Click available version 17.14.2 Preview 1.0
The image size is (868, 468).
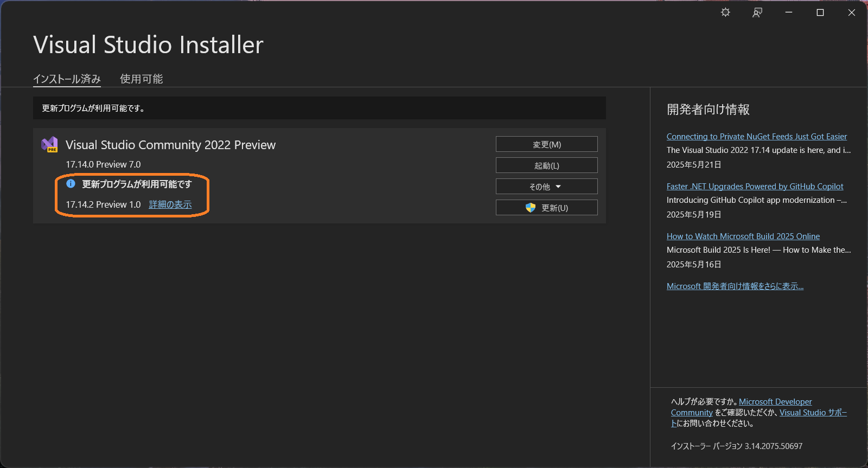coord(103,204)
